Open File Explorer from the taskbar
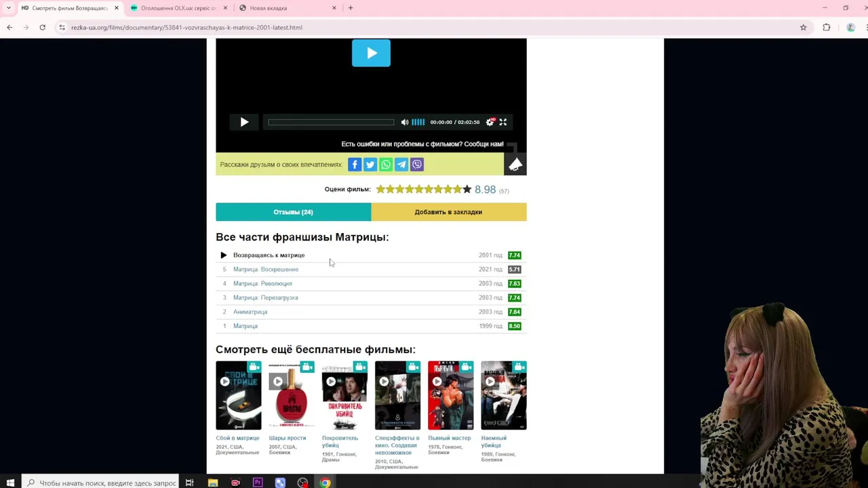868x488 pixels. pos(212,483)
